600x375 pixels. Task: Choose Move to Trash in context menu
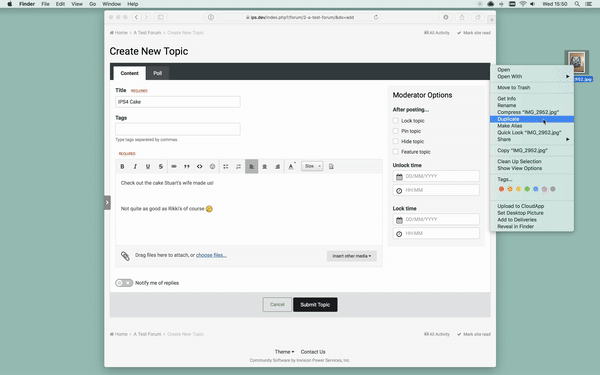tap(532, 88)
